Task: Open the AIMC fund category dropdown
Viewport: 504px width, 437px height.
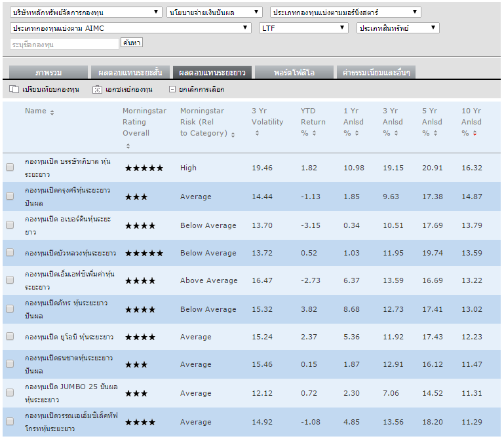Action: pyautogui.click(x=130, y=28)
